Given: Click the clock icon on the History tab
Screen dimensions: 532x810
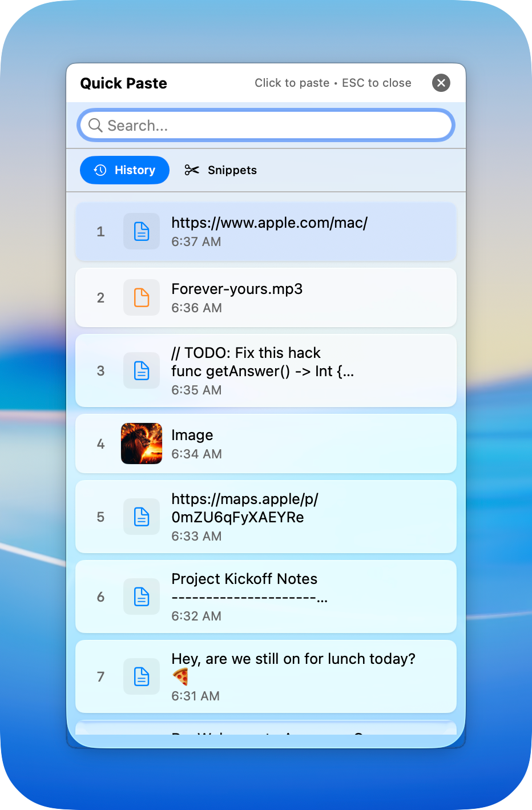Looking at the screenshot, I should pyautogui.click(x=100, y=170).
